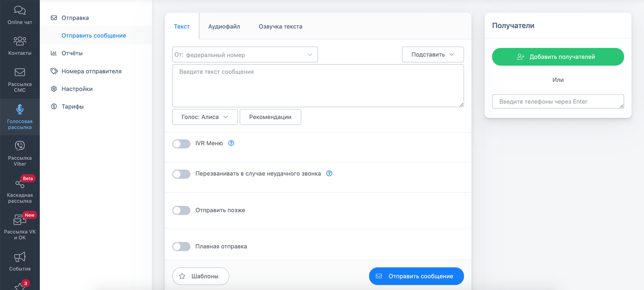Switch to the Текст tab
Screen dimensions: 644x290
click(182, 26)
